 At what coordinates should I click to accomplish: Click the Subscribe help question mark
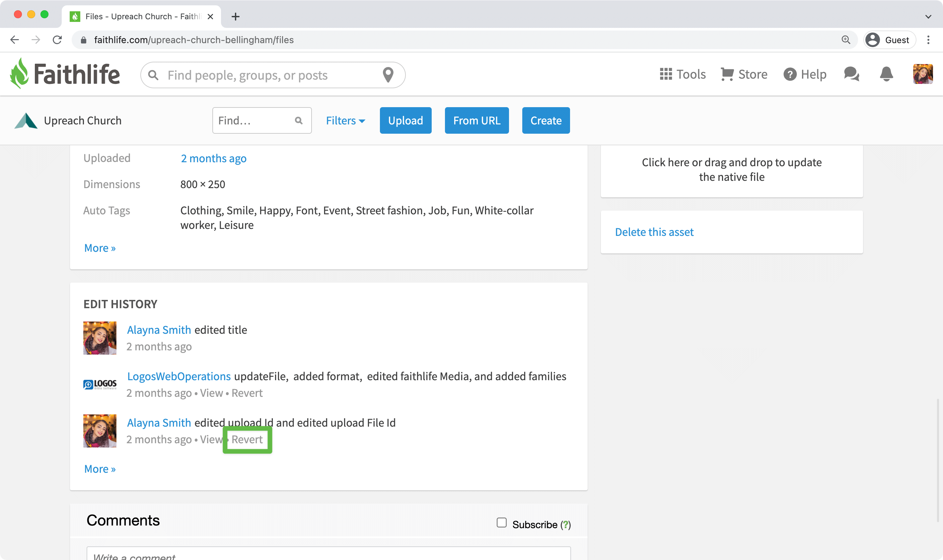(x=565, y=525)
